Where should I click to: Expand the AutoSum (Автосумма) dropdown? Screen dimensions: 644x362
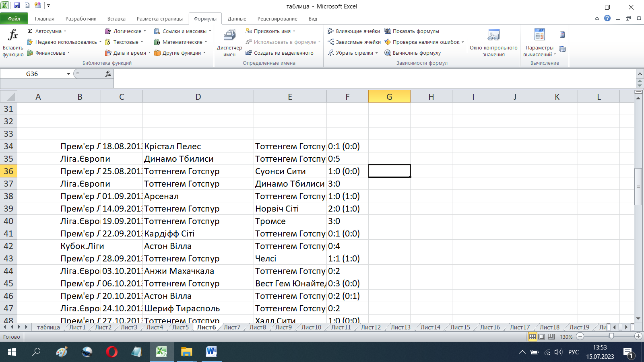click(65, 31)
